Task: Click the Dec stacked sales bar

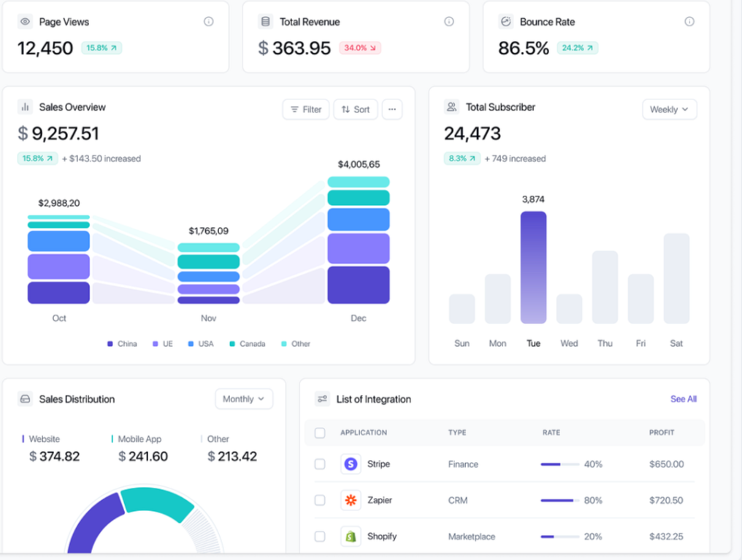Action: point(359,239)
